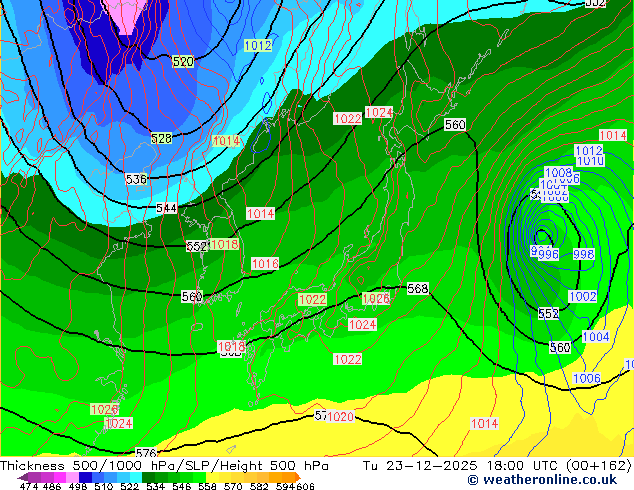Viewport: 634px width, 490px height.
Task: Click the 528 height contour label
Action: tap(161, 138)
